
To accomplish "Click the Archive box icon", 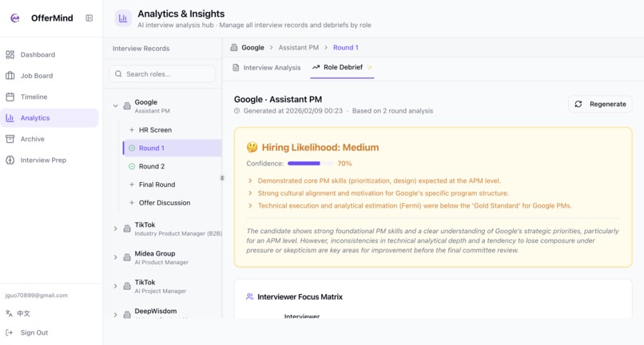I will (10, 139).
